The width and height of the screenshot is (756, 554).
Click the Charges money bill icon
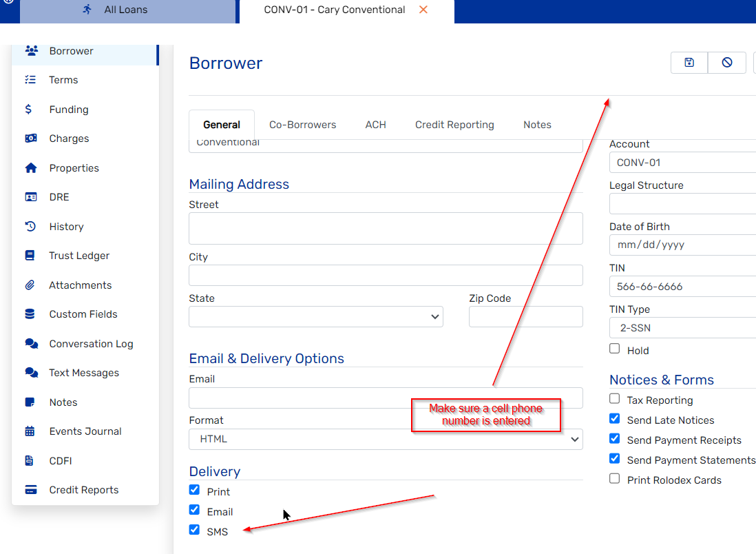point(31,138)
